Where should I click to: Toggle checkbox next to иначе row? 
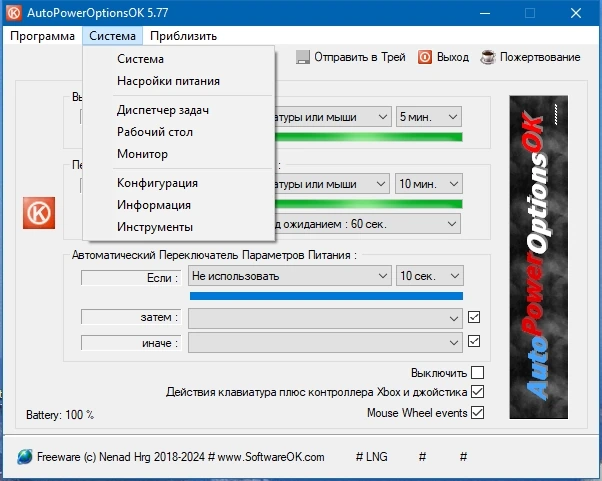[474, 341]
